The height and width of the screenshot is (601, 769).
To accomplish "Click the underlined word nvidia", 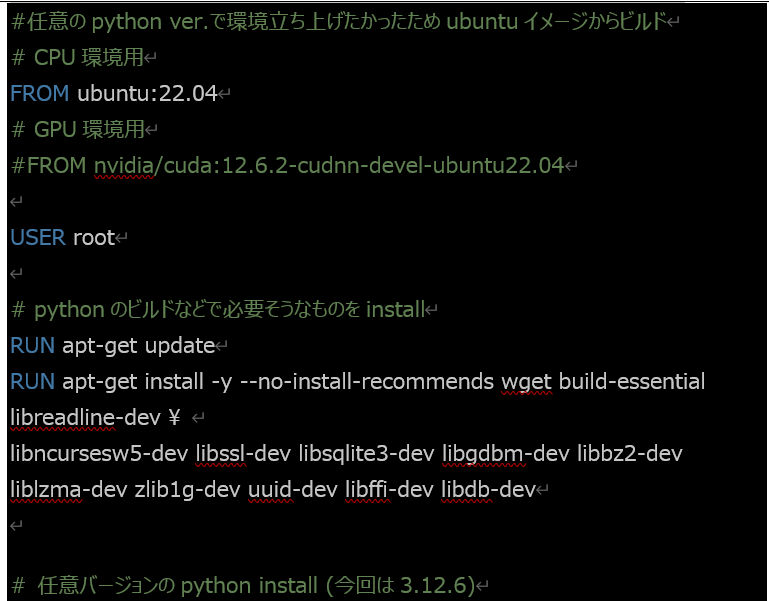I will 120,166.
